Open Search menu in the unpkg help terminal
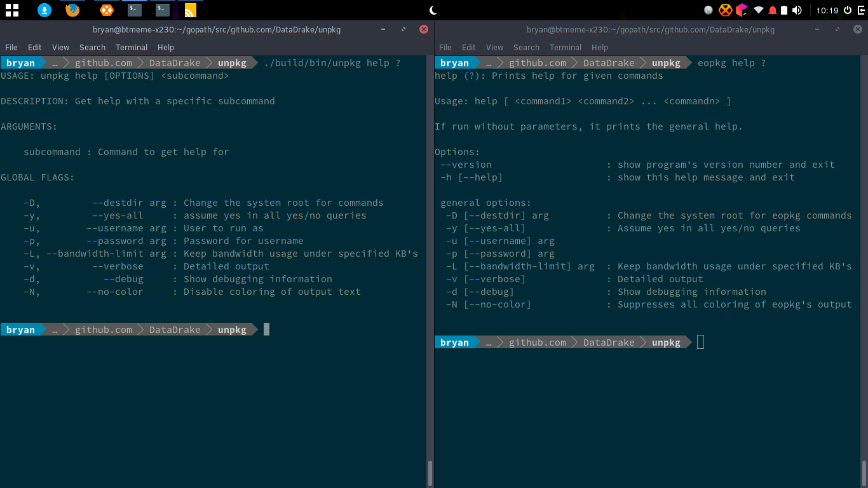This screenshot has width=868, height=488. (92, 48)
